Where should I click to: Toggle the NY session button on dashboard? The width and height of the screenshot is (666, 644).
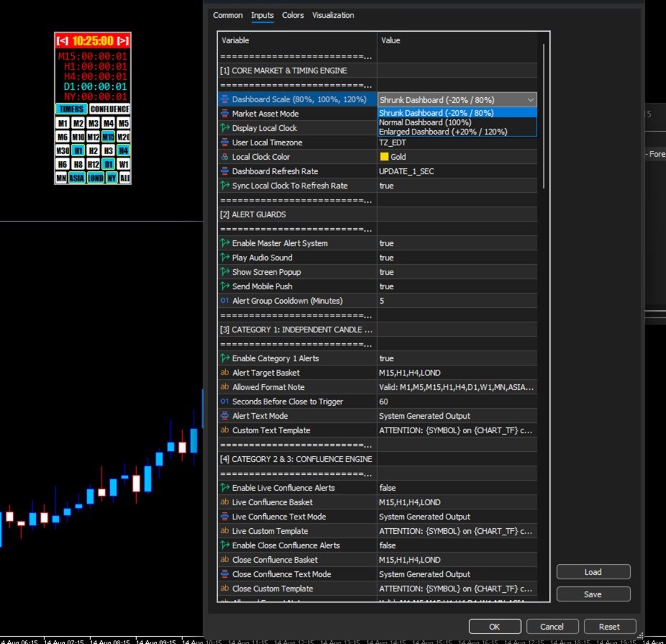click(x=112, y=178)
